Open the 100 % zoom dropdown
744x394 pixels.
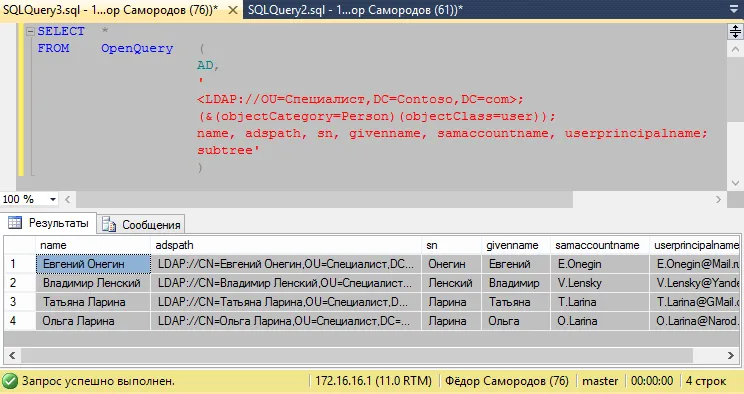[x=53, y=199]
